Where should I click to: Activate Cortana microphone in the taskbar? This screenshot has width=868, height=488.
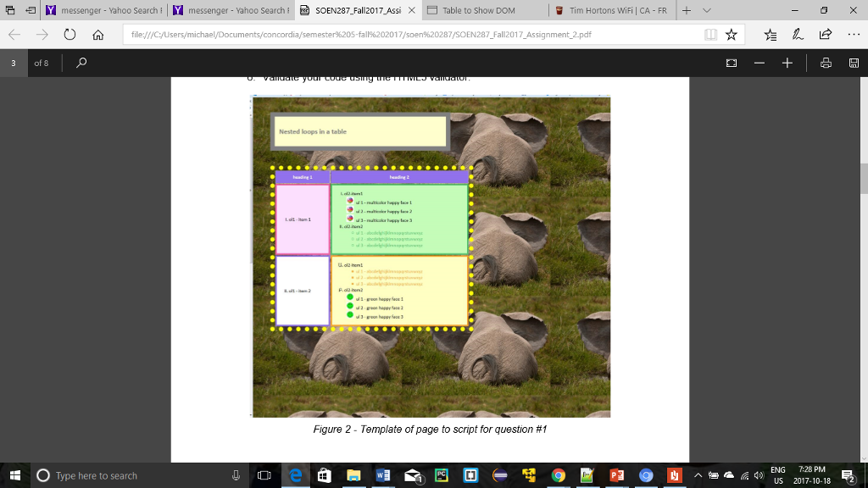[236, 475]
